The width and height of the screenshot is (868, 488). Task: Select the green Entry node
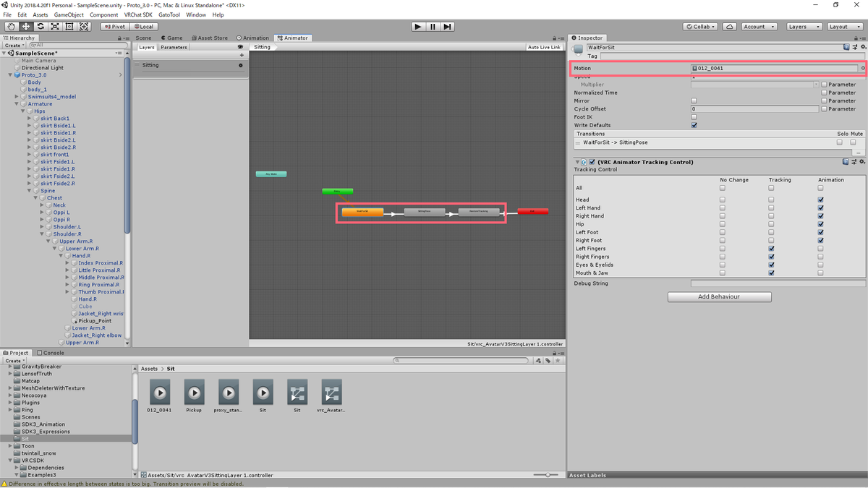click(x=337, y=192)
